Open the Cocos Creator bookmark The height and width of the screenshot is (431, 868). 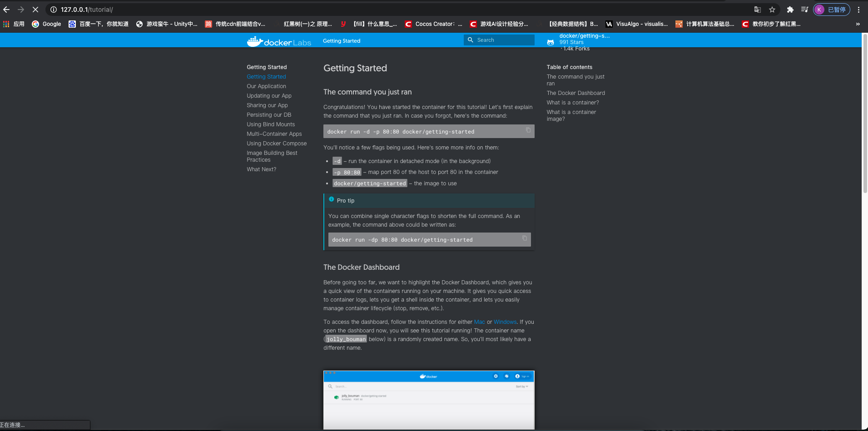click(434, 24)
